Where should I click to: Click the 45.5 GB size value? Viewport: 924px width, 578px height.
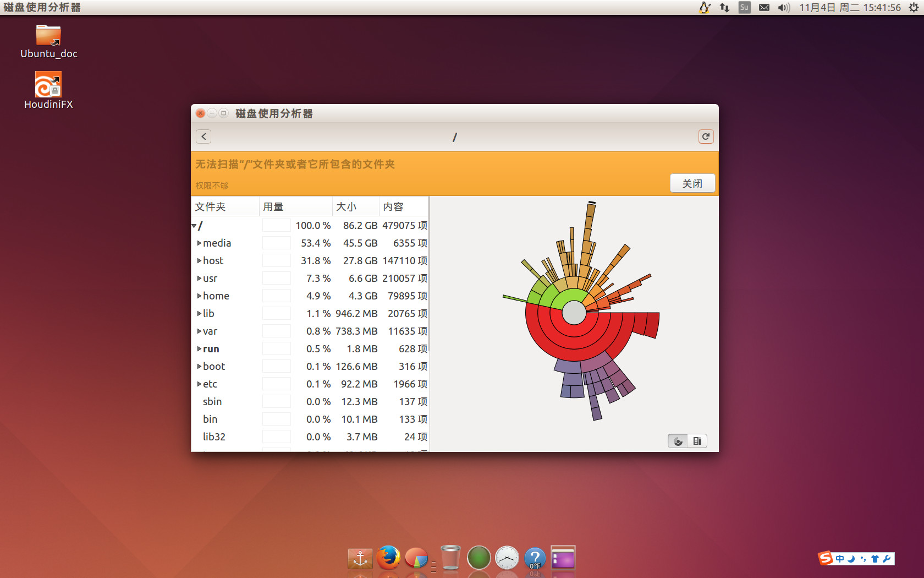(360, 243)
